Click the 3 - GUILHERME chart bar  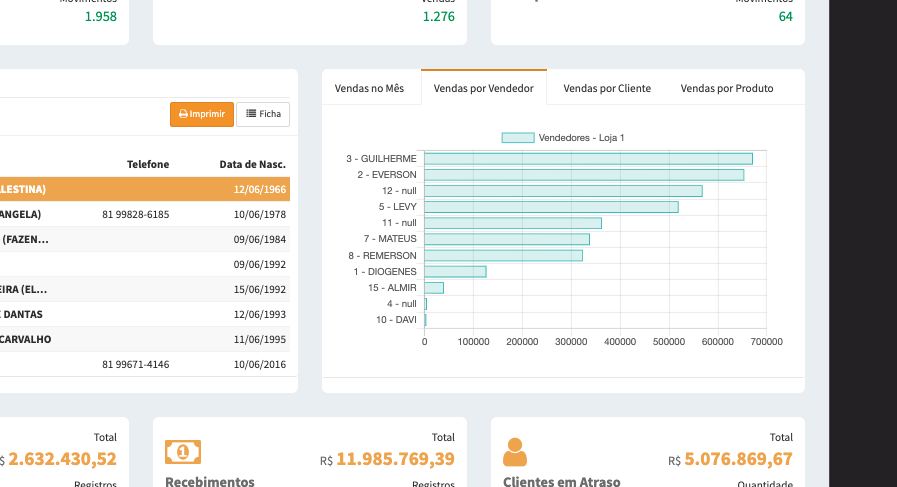pyautogui.click(x=588, y=158)
